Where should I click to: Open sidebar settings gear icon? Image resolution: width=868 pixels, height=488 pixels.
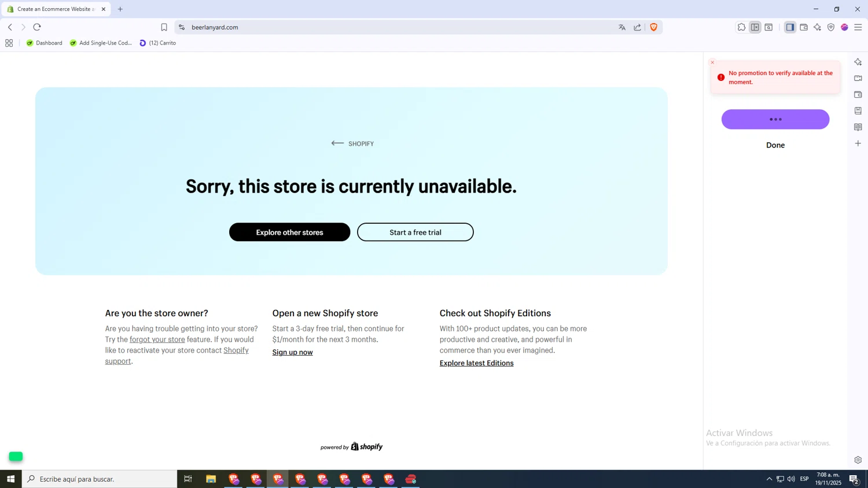[858, 460]
